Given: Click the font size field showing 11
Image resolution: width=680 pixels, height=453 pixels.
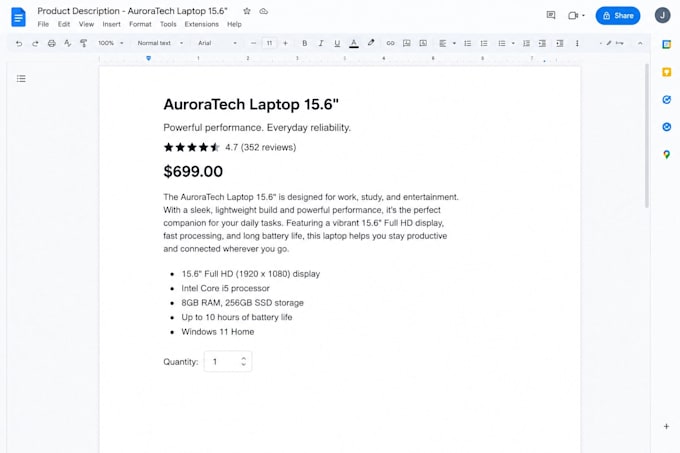Looking at the screenshot, I should pos(269,43).
